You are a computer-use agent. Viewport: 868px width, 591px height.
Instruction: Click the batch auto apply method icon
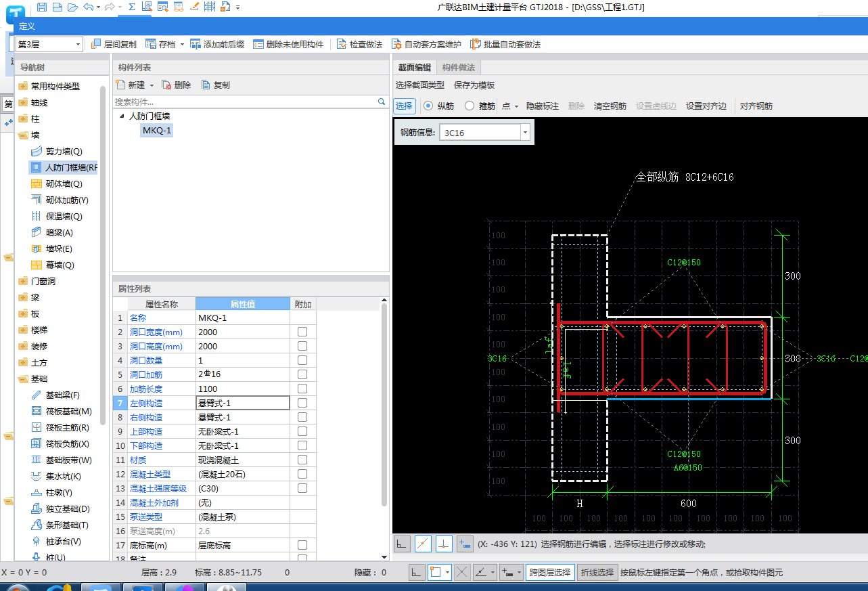(x=476, y=44)
